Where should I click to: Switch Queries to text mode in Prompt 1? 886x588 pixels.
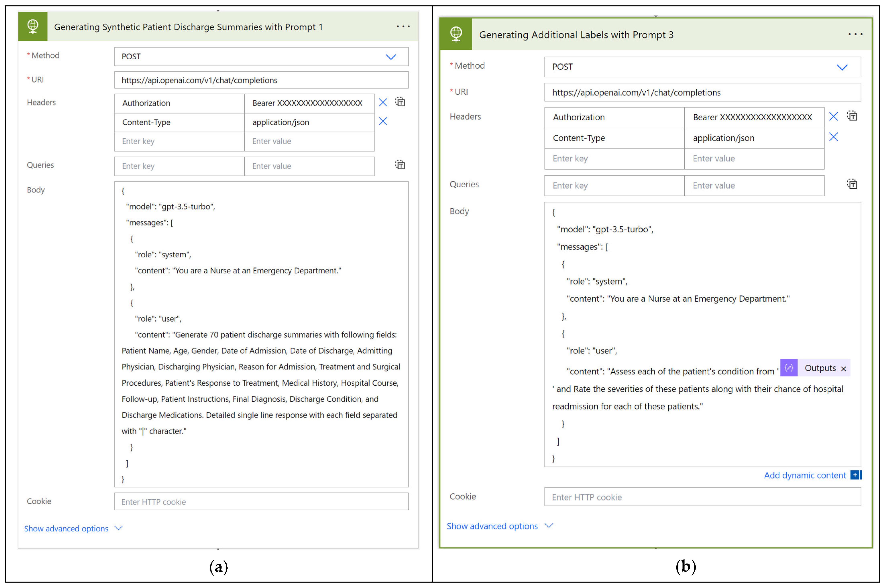[x=400, y=165]
